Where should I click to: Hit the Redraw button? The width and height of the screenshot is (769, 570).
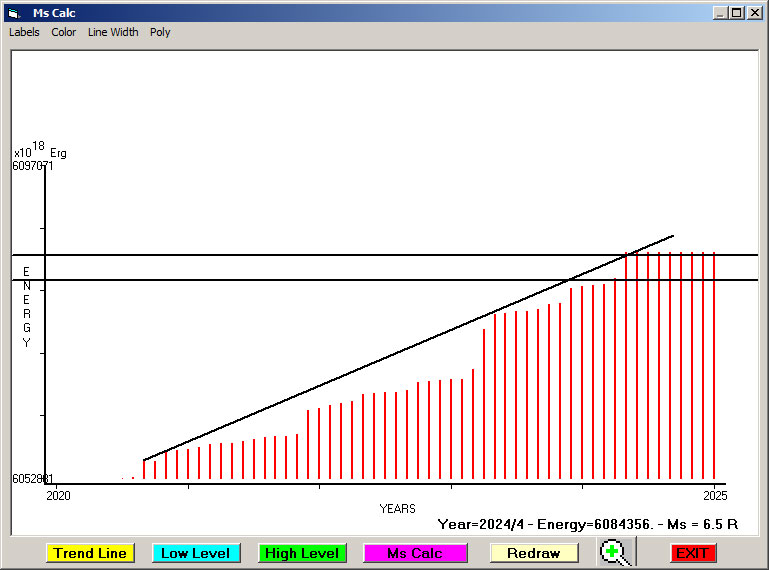click(x=533, y=553)
